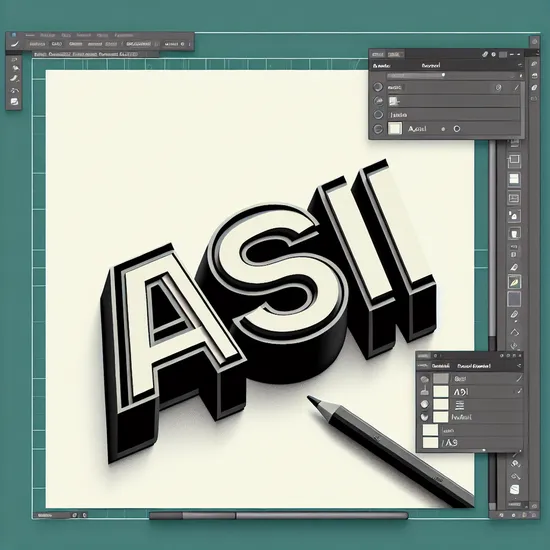Switch to second labeled tab in lower panel

coord(474,366)
